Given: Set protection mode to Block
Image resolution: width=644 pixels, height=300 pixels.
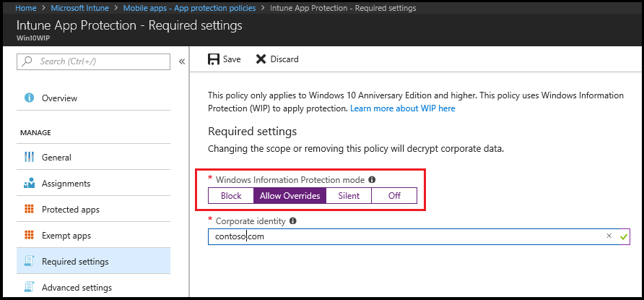Looking at the screenshot, I should [231, 196].
